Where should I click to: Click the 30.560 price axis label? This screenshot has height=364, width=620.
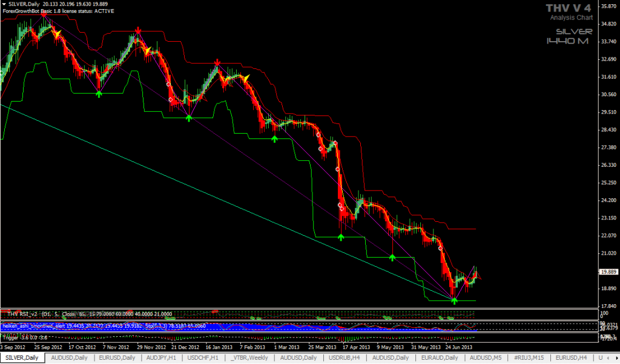609,94
